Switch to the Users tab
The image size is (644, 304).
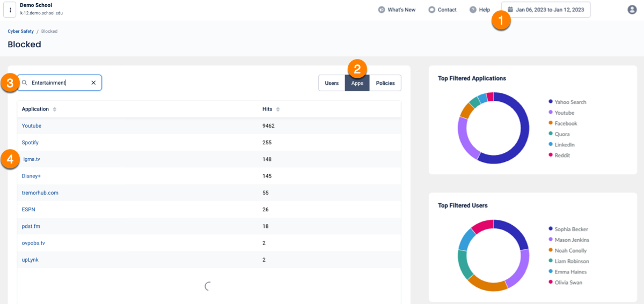coord(332,83)
